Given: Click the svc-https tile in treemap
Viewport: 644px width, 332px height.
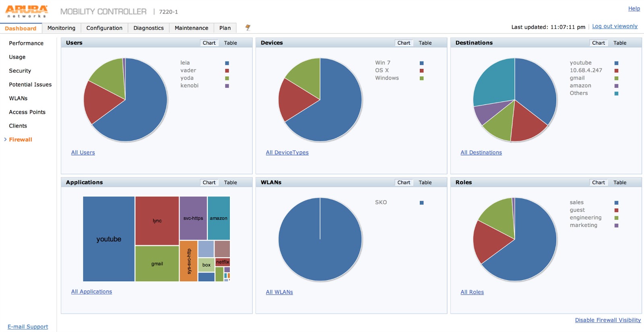Looking at the screenshot, I should click(193, 218).
